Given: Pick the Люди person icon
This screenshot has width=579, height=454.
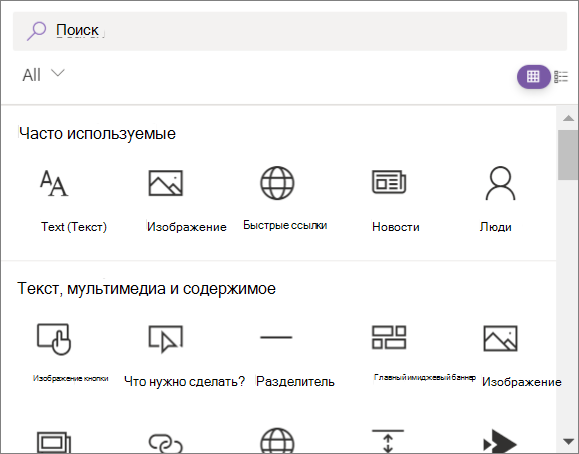Looking at the screenshot, I should pyautogui.click(x=500, y=183).
